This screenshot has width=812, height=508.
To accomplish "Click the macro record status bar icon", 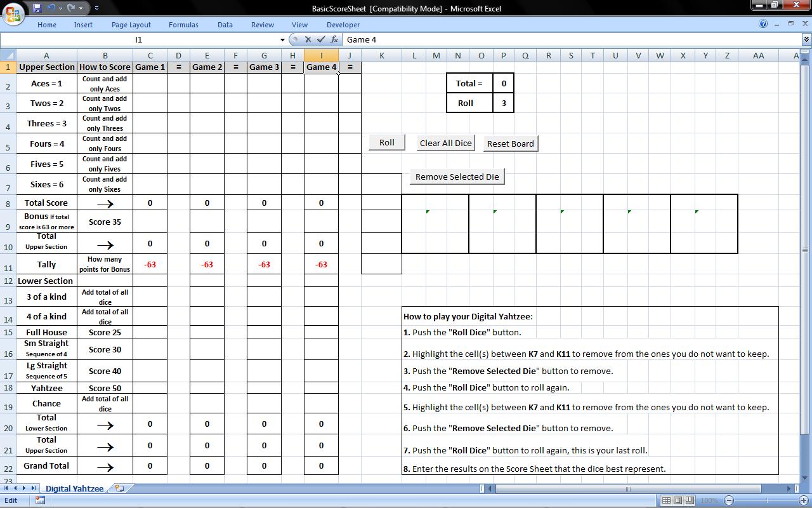I will [x=40, y=500].
